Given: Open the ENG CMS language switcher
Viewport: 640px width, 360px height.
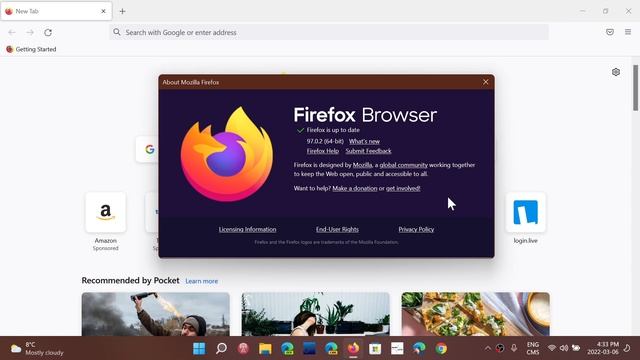Looking at the screenshot, I should click(533, 349).
